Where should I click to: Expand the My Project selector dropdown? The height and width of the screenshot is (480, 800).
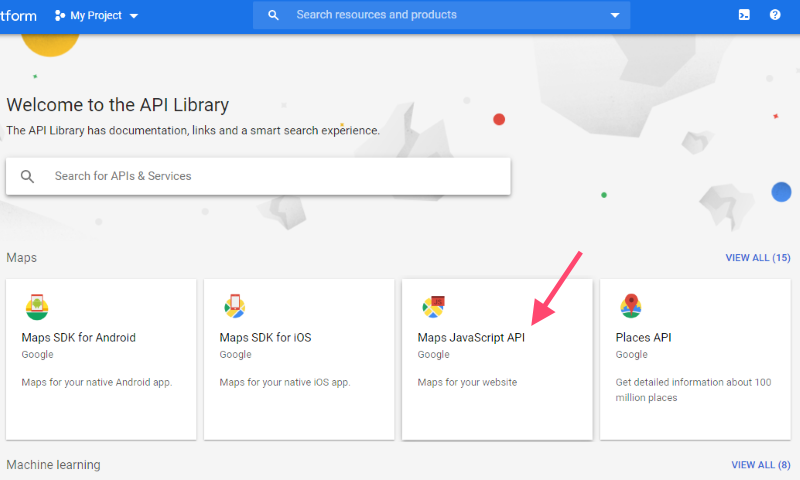(x=96, y=15)
